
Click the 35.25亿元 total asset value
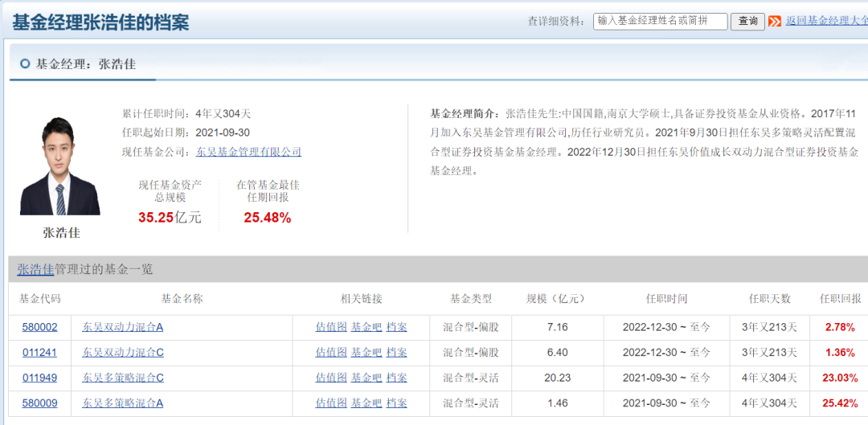[x=170, y=218]
